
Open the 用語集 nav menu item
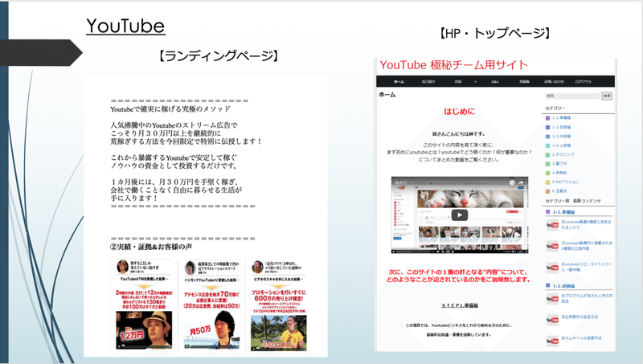coord(524,82)
